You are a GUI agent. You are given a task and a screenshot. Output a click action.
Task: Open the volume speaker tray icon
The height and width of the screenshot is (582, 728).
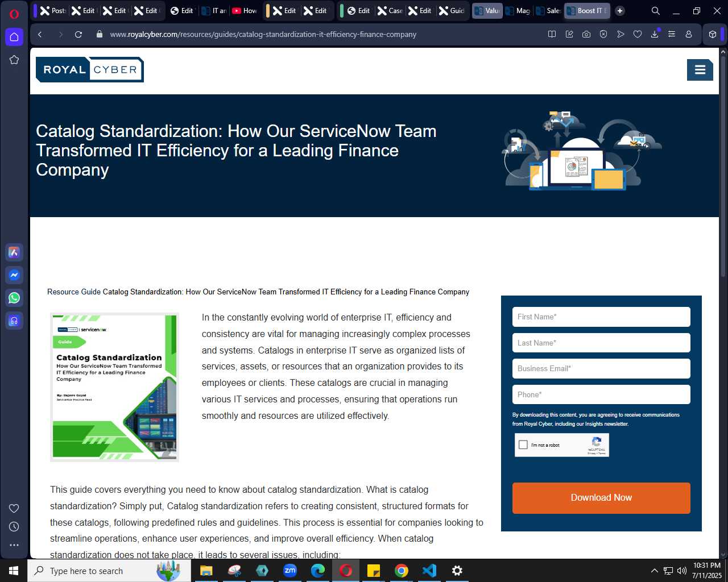click(x=682, y=571)
